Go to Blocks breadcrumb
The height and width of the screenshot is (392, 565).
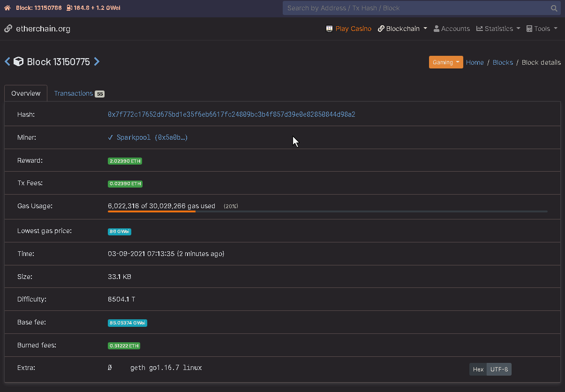[503, 62]
